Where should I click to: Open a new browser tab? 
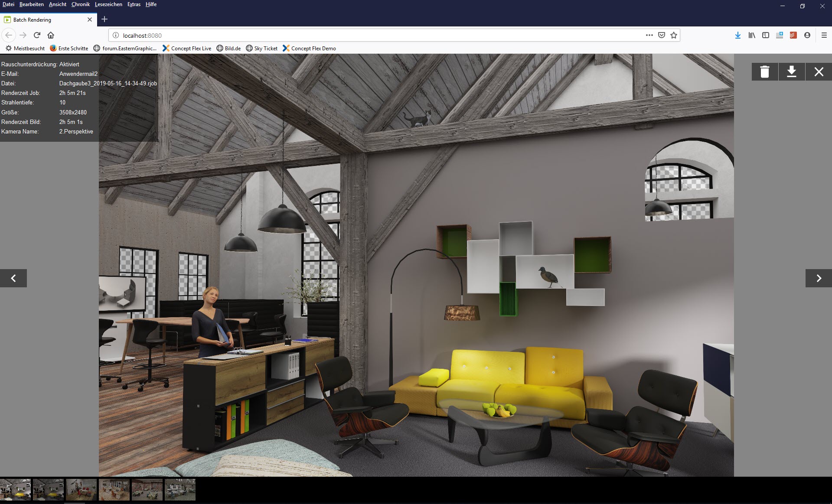point(104,19)
